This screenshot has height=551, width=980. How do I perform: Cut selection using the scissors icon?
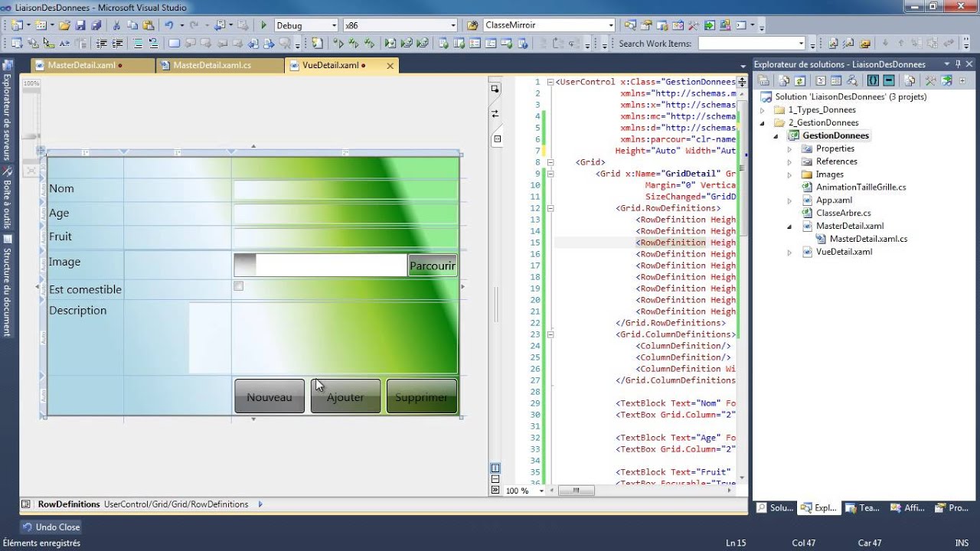(116, 25)
